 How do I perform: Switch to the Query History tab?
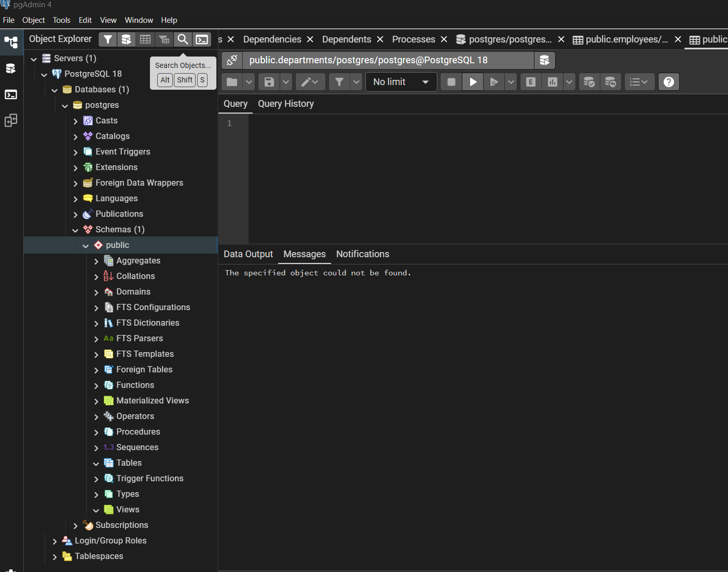click(286, 104)
